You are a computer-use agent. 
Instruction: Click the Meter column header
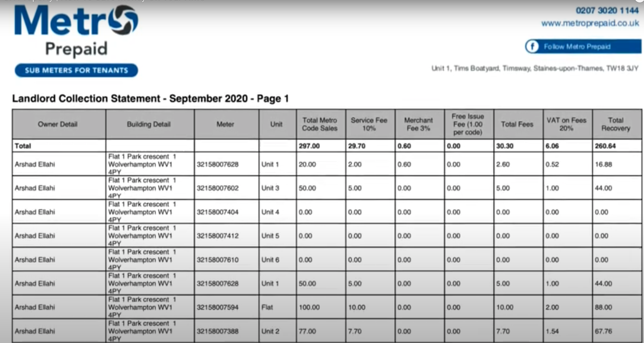(x=226, y=124)
